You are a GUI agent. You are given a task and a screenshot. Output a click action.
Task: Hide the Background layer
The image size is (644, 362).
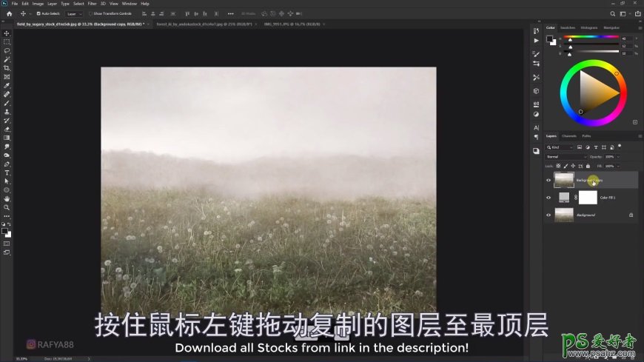549,215
